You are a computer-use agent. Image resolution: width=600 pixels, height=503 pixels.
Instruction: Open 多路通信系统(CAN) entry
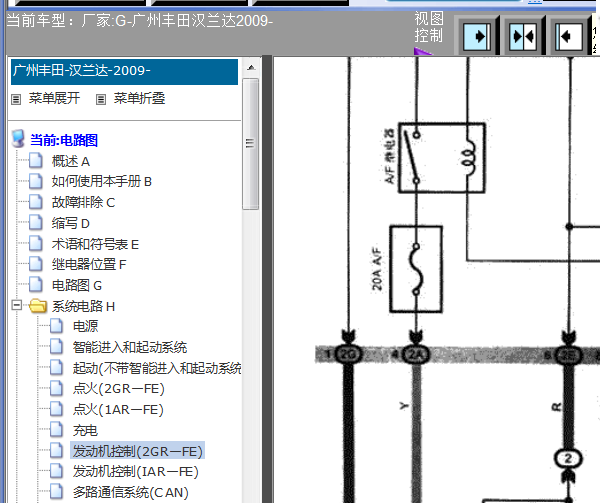coord(130,492)
